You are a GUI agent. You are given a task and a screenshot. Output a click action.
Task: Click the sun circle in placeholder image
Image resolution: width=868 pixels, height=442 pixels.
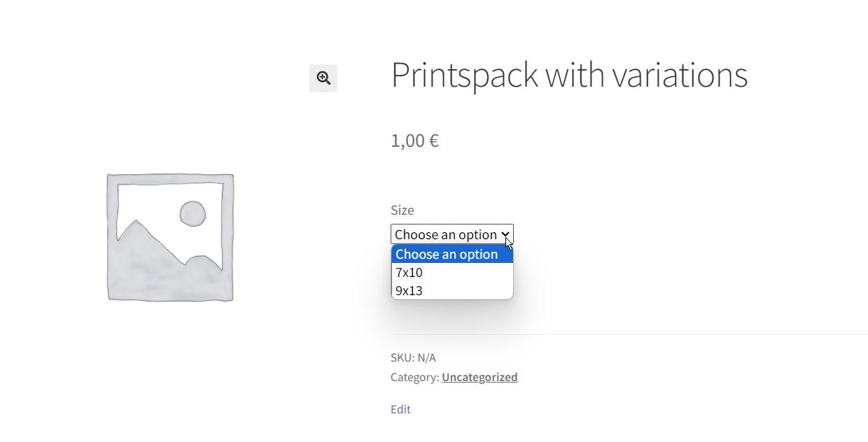pyautogui.click(x=192, y=214)
